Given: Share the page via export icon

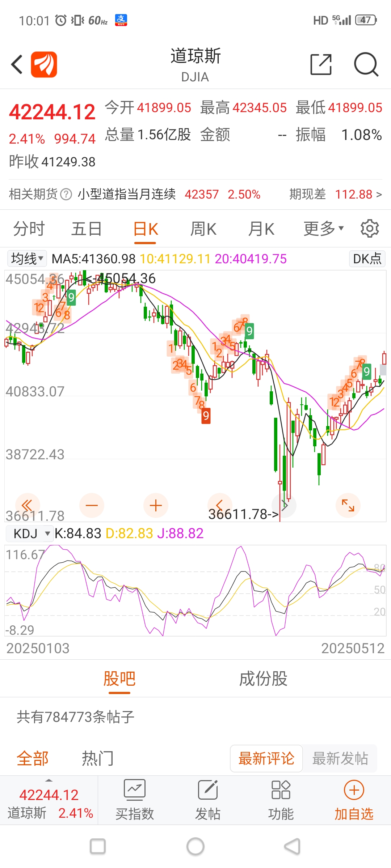Looking at the screenshot, I should coord(321,64).
